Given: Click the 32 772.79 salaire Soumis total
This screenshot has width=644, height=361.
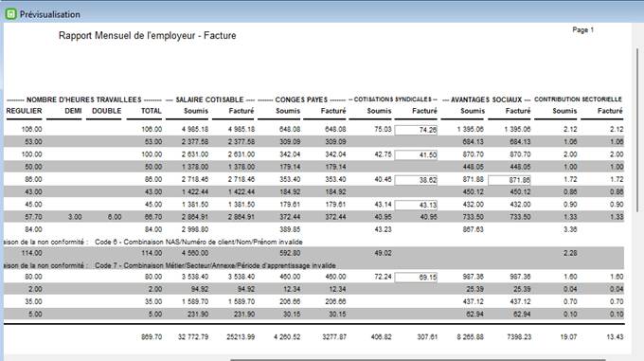Looking at the screenshot, I should tap(193, 336).
